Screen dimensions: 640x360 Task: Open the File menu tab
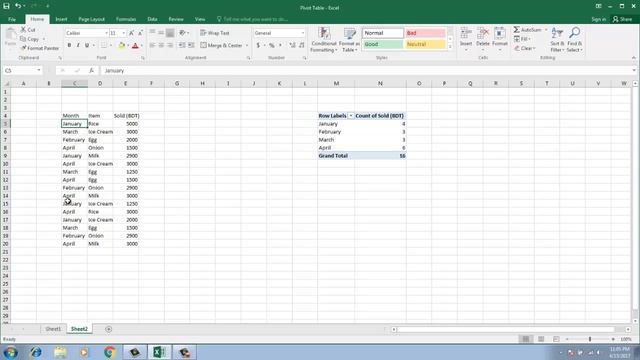(x=12, y=19)
